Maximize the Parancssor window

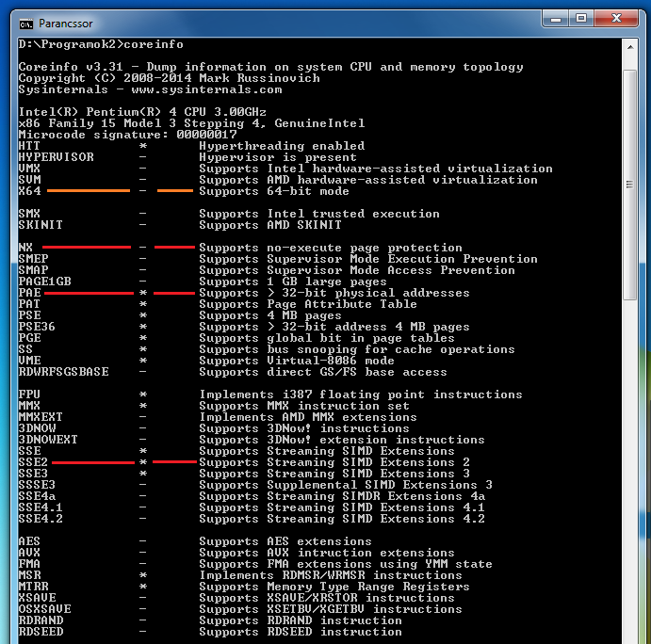581,19
